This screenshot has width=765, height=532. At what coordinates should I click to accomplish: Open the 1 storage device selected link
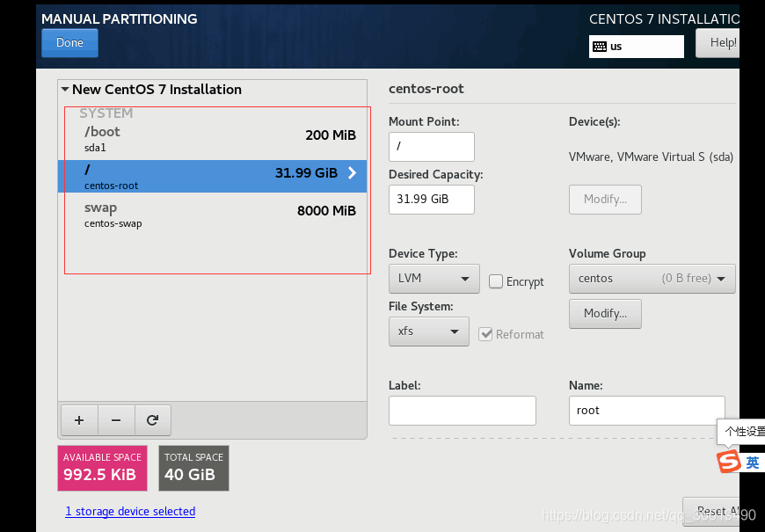[130, 511]
